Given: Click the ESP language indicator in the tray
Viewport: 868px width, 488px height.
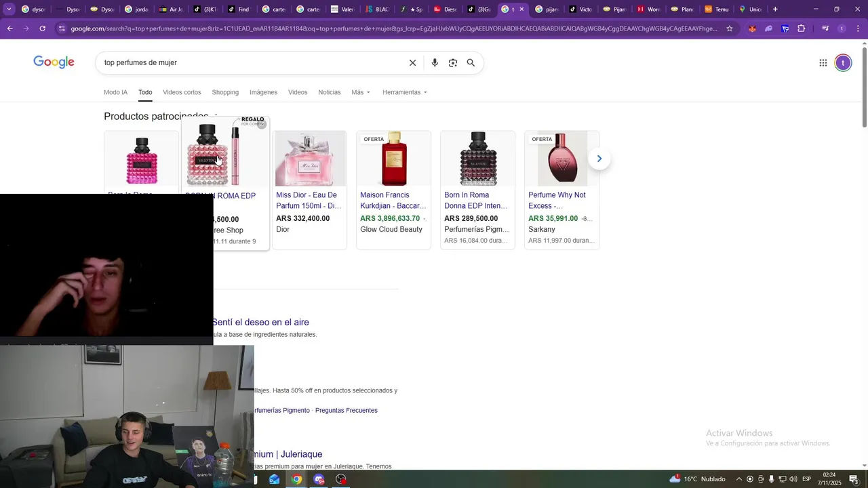Looking at the screenshot, I should coord(807,479).
